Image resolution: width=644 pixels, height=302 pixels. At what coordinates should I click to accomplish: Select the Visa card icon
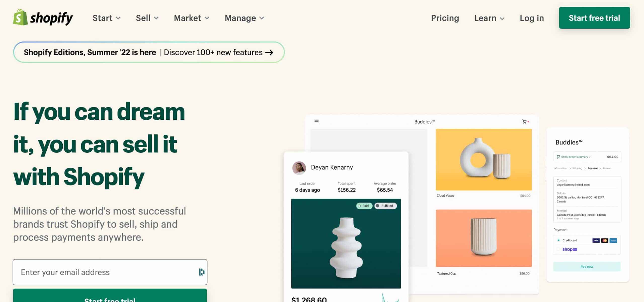pos(596,240)
